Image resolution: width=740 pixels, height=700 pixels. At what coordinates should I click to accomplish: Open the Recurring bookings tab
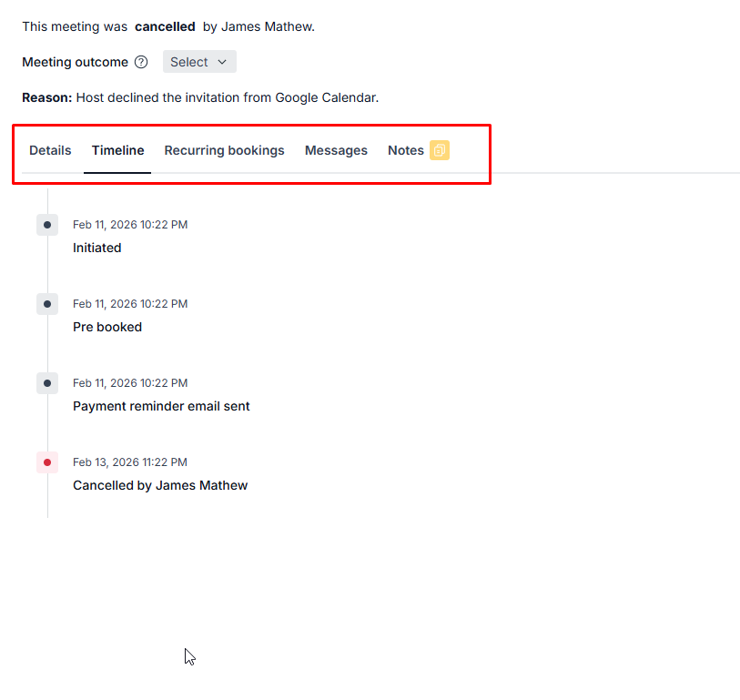tap(224, 150)
